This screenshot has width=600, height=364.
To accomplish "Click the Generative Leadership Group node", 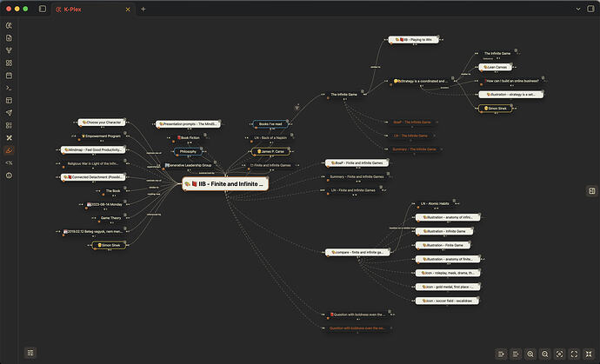I will click(x=188, y=165).
